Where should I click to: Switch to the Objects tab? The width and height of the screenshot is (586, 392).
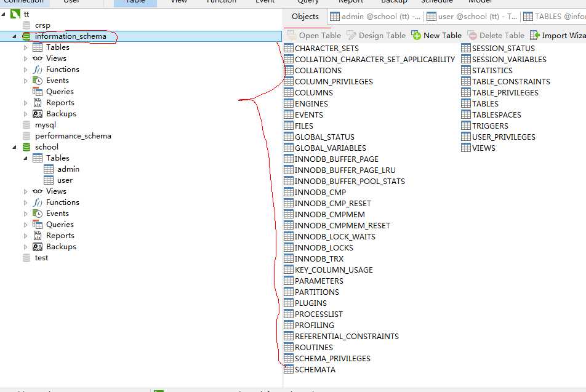(305, 17)
